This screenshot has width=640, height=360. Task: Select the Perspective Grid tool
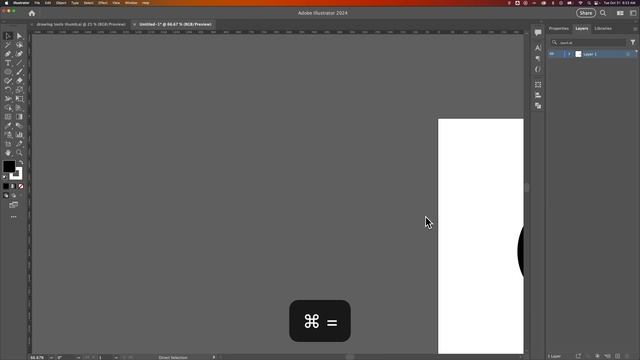(19, 108)
